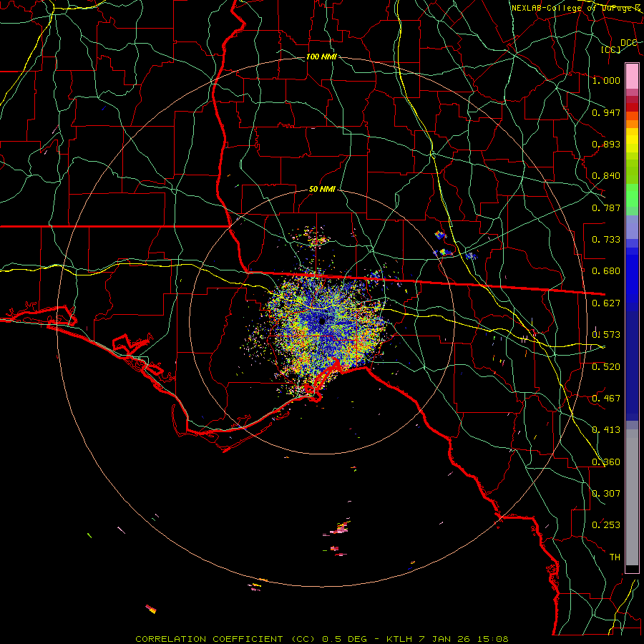
Task: Click the DCC product label
Action: tap(628, 43)
